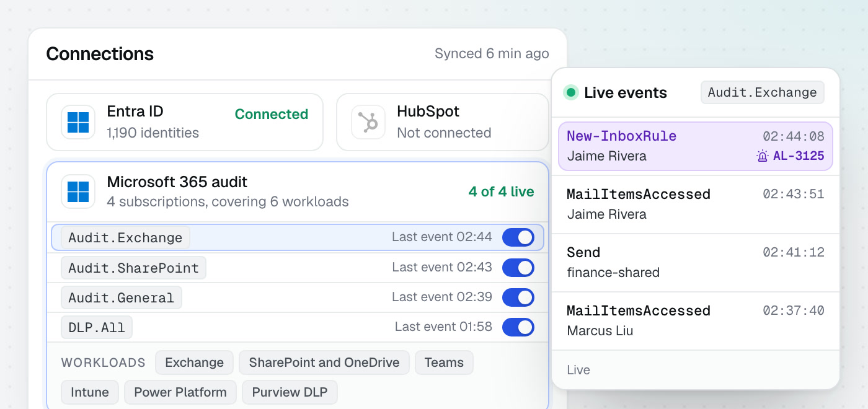Click the '1,190 identities' text
This screenshot has width=868, height=409.
153,133
